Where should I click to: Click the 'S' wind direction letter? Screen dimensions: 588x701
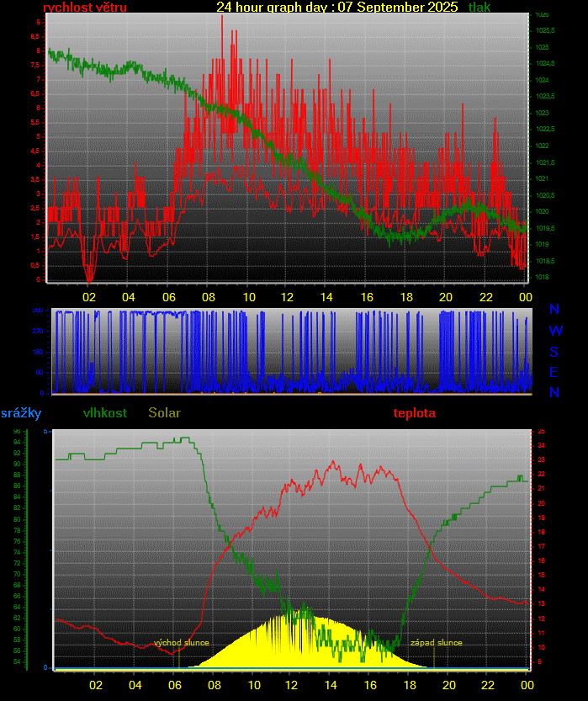click(554, 352)
